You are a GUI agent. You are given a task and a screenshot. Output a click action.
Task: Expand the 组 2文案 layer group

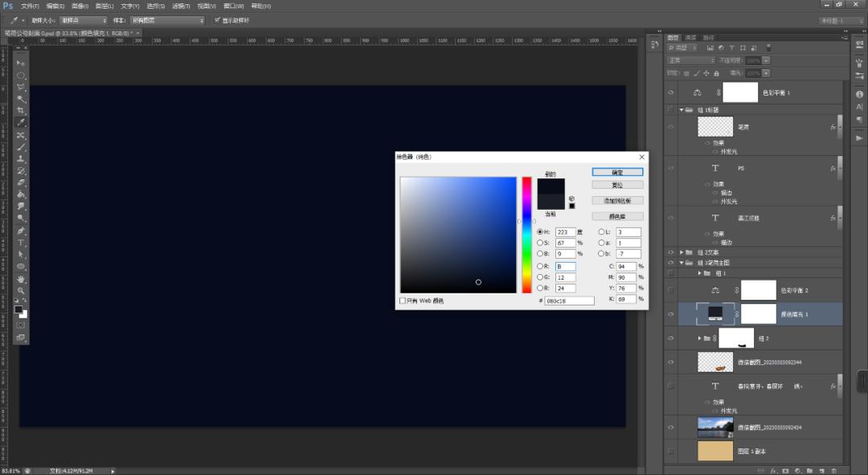click(682, 252)
